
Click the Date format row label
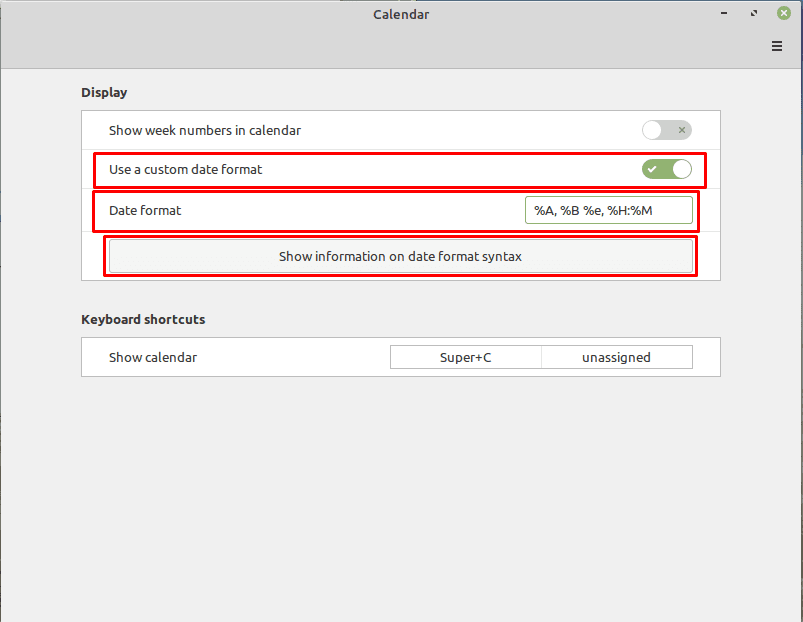click(x=145, y=210)
